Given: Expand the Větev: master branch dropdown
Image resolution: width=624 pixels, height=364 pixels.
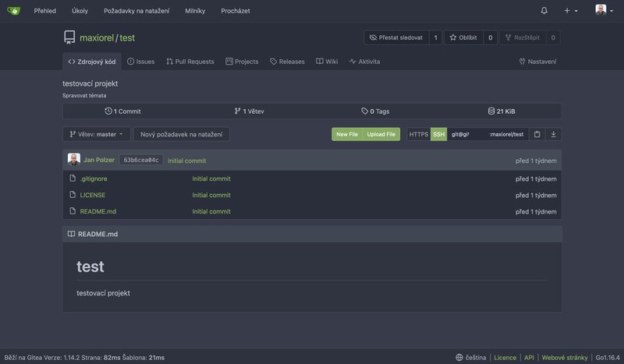Looking at the screenshot, I should pyautogui.click(x=96, y=134).
